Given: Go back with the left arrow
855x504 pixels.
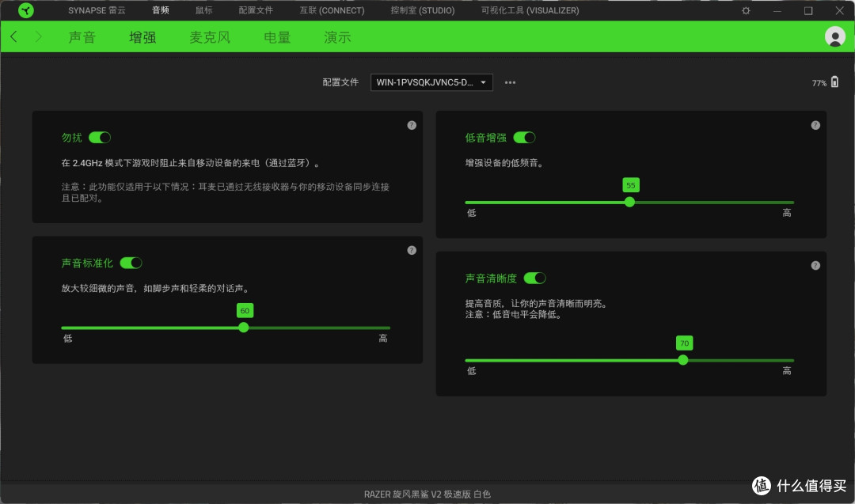Looking at the screenshot, I should click(x=13, y=36).
